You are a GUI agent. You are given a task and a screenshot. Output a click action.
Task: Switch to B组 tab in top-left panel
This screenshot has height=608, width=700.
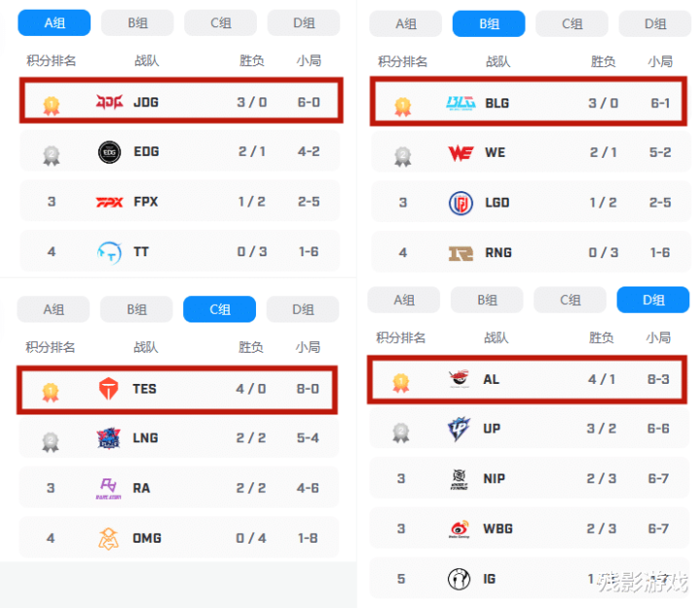tap(137, 22)
